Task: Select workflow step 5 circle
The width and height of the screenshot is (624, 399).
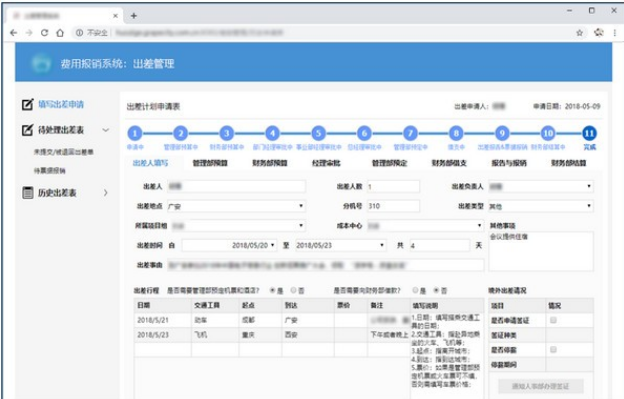Action: tap(318, 133)
